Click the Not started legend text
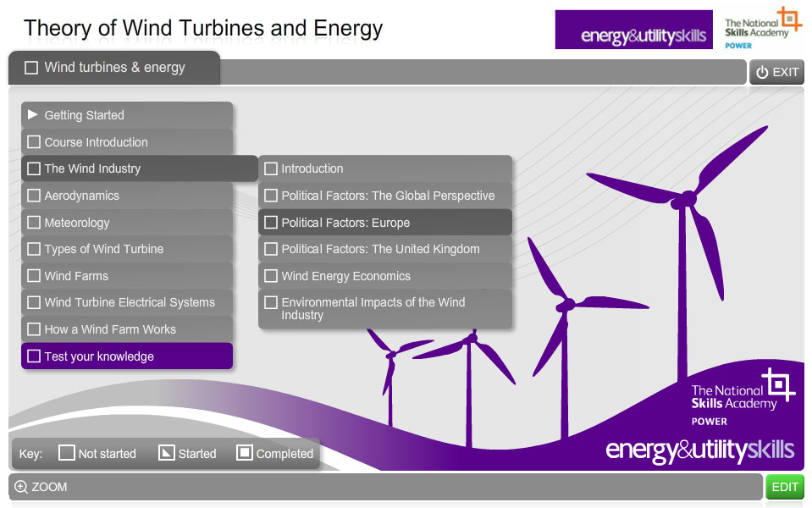Screen dimensions: 812x508 pyautogui.click(x=108, y=454)
